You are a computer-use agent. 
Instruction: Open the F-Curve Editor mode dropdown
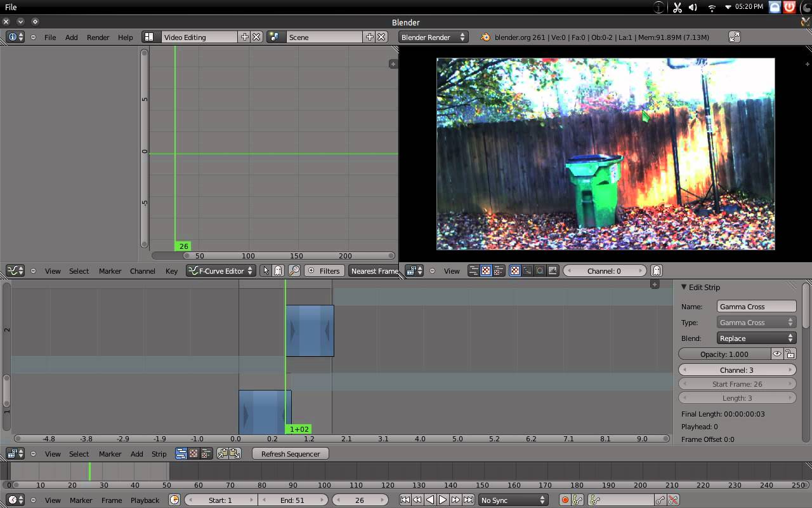click(221, 271)
